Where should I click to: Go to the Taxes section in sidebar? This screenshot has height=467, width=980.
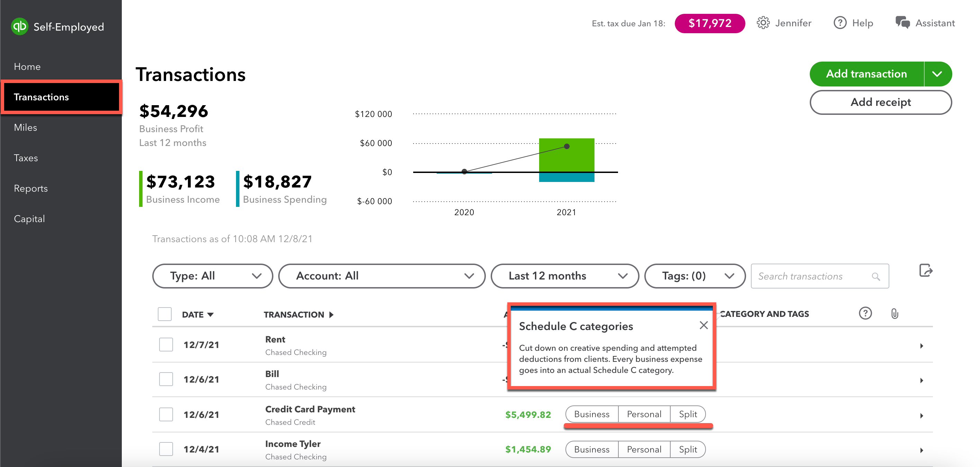click(x=26, y=158)
